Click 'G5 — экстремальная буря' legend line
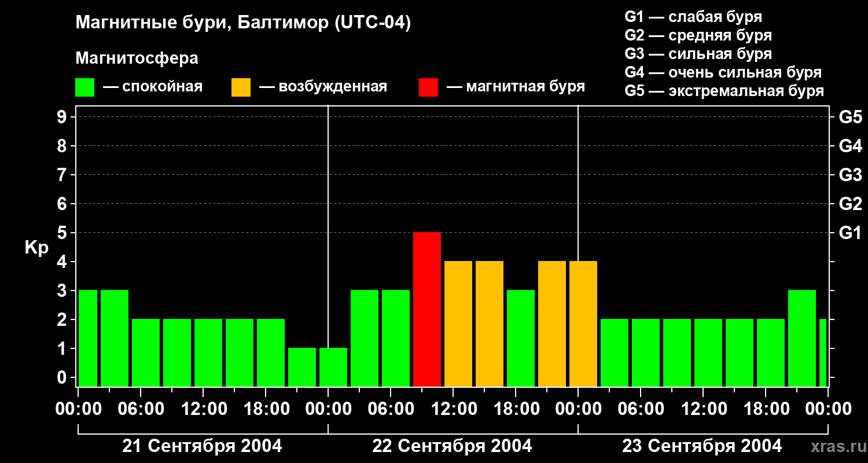The image size is (868, 463). 724,91
